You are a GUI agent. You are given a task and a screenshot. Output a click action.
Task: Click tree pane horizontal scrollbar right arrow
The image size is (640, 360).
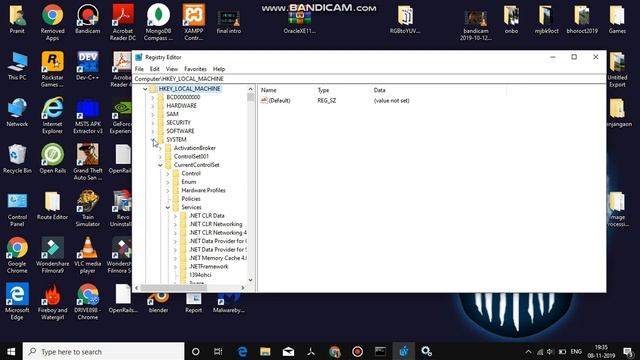coord(243,288)
